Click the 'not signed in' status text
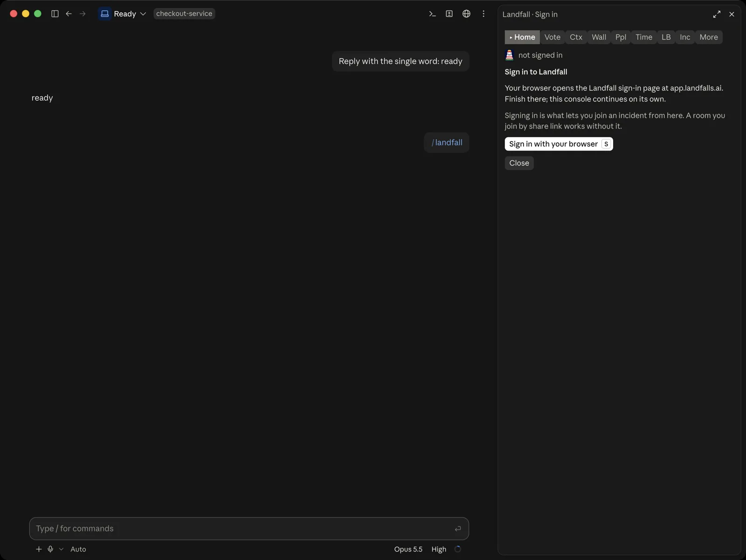 [540, 55]
